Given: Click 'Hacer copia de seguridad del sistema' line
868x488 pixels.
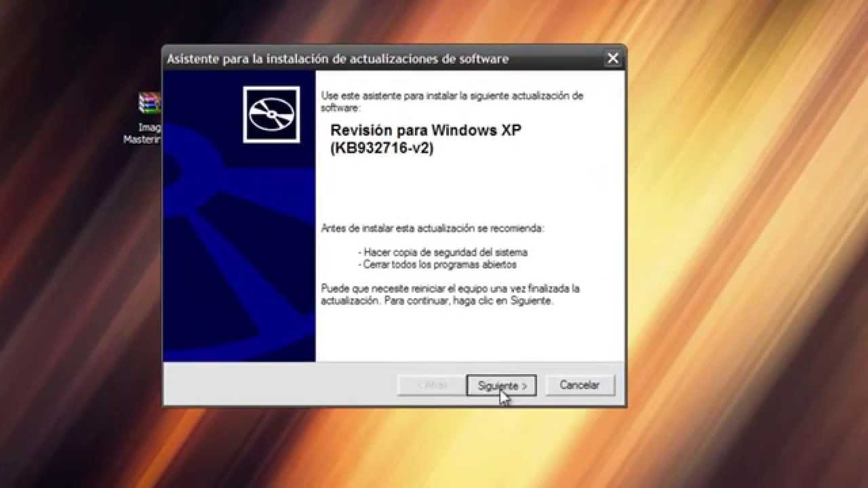Looking at the screenshot, I should pos(443,252).
